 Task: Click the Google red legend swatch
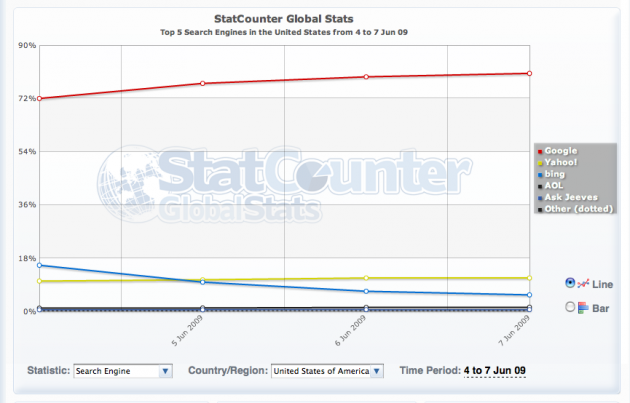pos(540,151)
